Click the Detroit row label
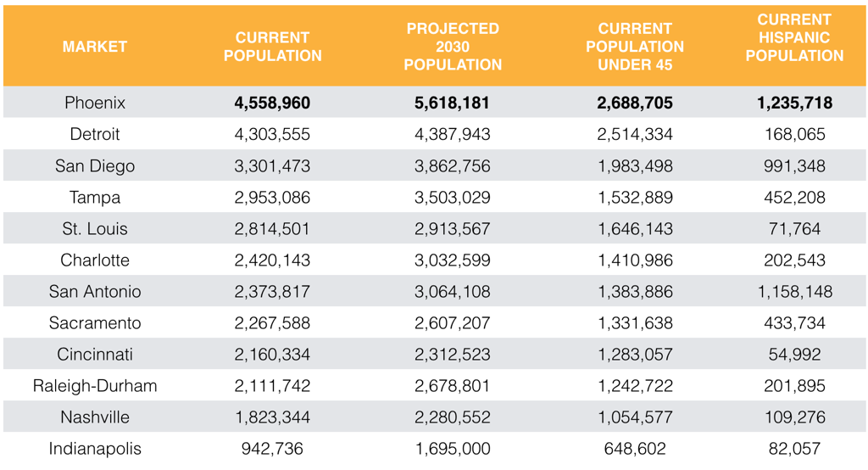Viewport: 868px width, 470px height. [x=95, y=134]
